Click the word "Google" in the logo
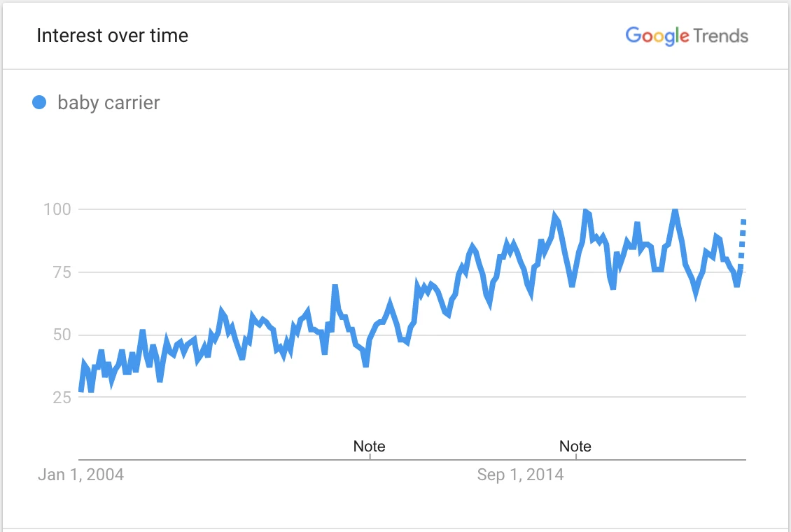The height and width of the screenshot is (532, 791). 657,36
